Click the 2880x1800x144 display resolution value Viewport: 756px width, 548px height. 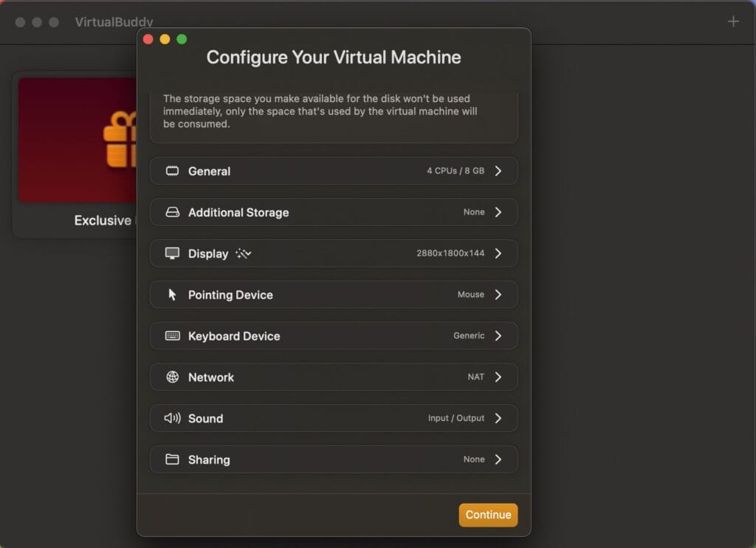coord(450,253)
